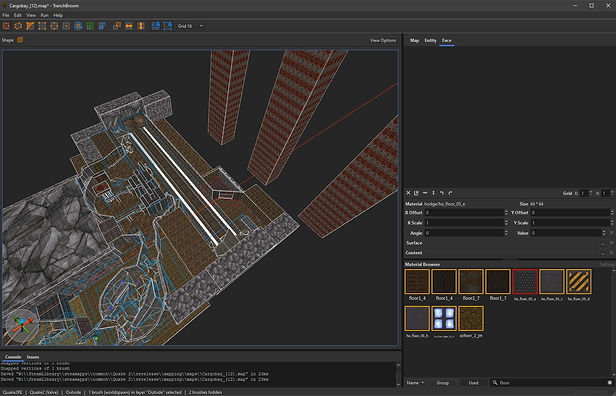The image size is (616, 396).
Task: Click the X Offset input field
Action: [466, 213]
